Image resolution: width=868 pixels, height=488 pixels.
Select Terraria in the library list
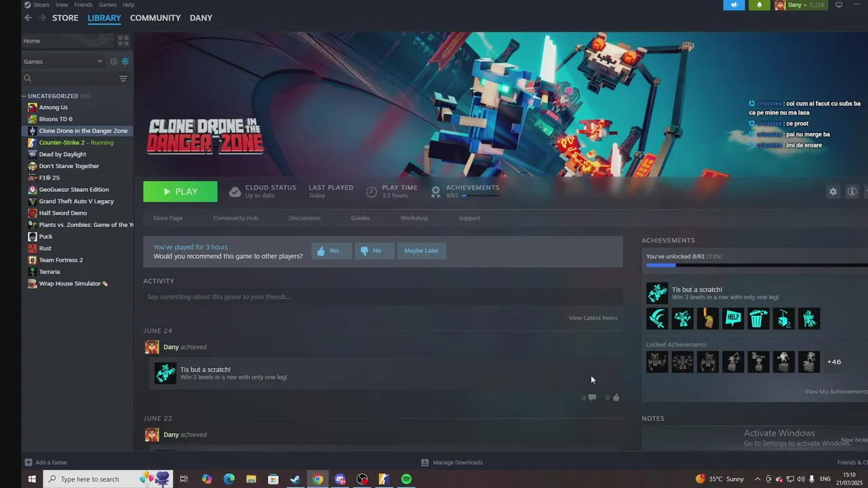(x=50, y=272)
